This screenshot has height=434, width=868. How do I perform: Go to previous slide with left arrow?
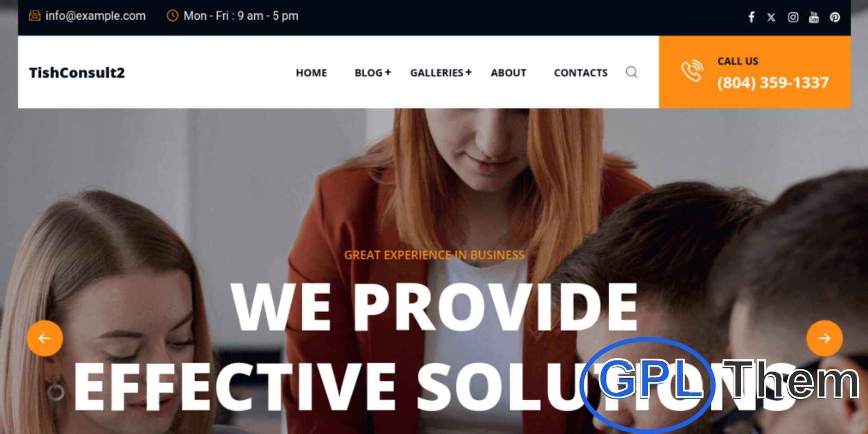[x=44, y=339]
